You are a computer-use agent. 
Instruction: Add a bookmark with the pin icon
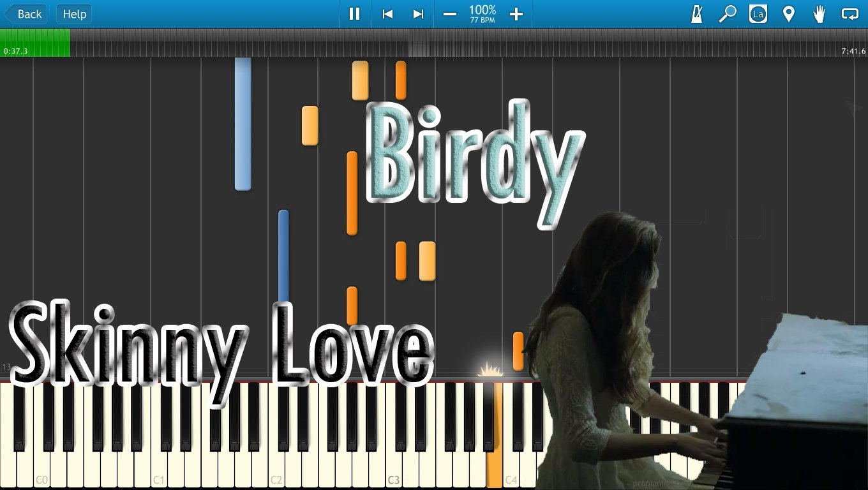(x=789, y=14)
